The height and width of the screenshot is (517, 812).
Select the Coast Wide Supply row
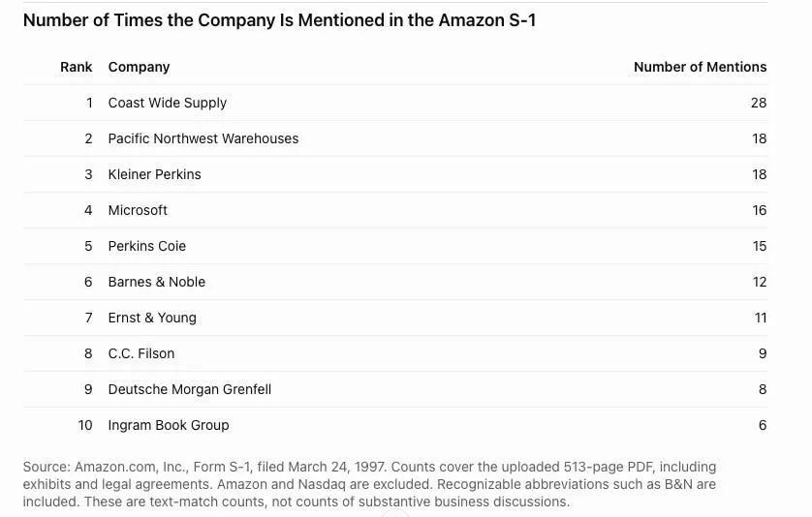click(x=395, y=103)
